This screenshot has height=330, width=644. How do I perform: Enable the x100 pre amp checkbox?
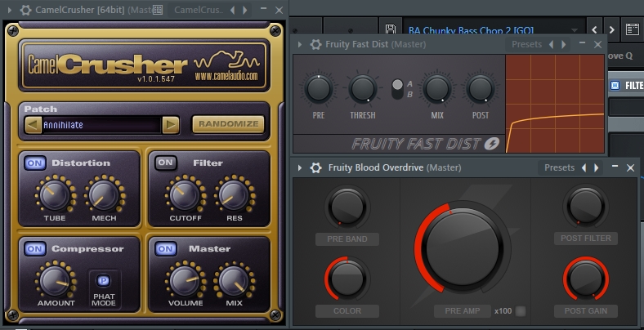[x=521, y=311]
